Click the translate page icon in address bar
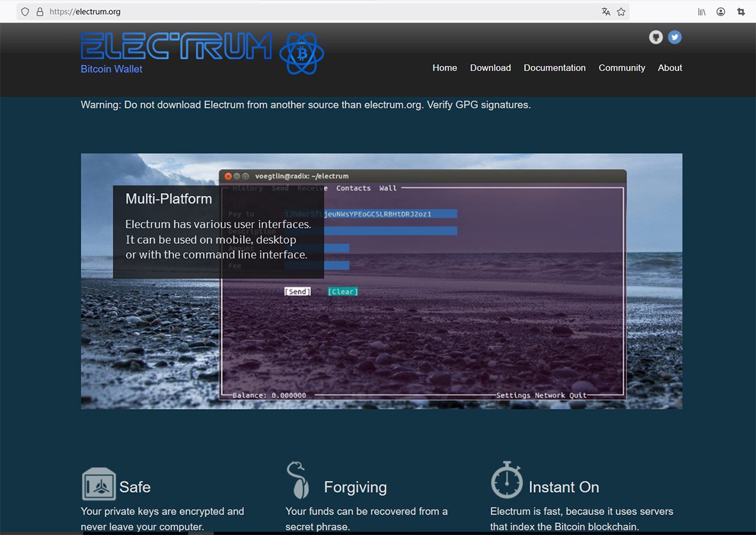The height and width of the screenshot is (535, 756). pos(606,12)
